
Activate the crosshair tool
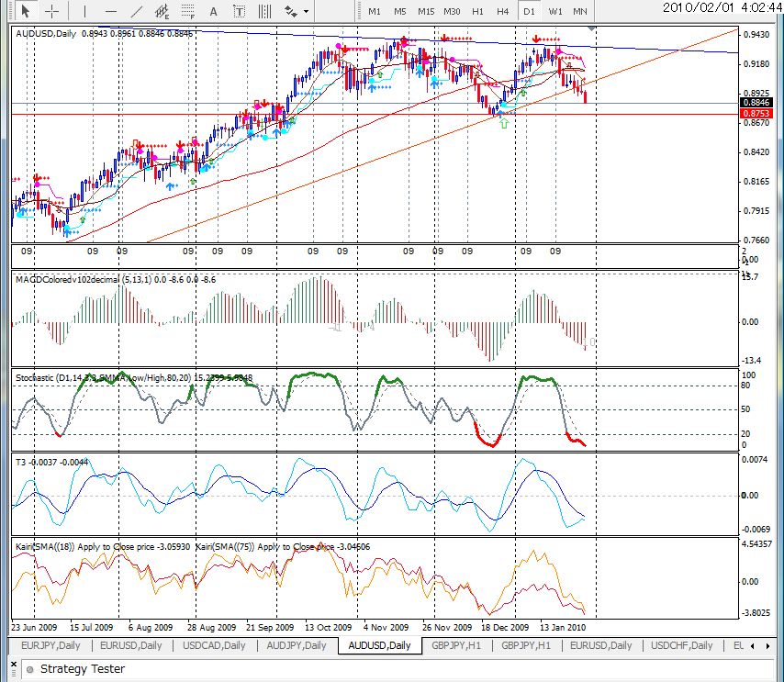point(52,10)
